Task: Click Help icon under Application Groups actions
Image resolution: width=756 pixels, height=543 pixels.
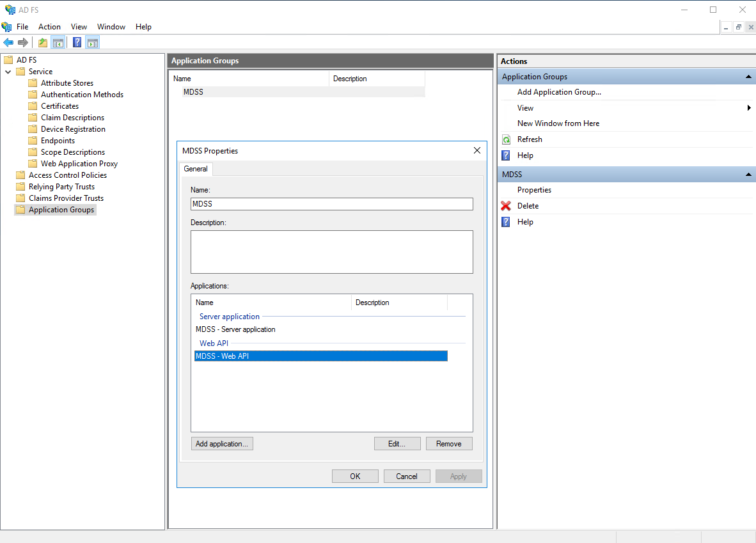Action: point(506,155)
